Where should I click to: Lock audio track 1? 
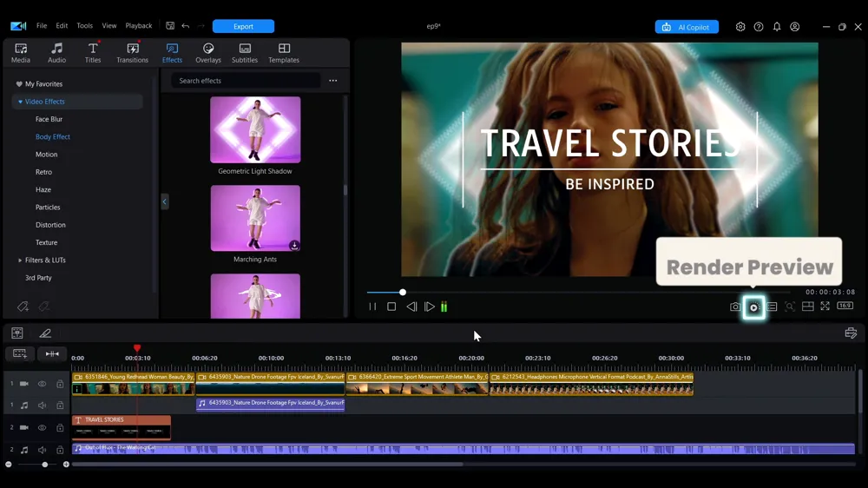tap(60, 406)
